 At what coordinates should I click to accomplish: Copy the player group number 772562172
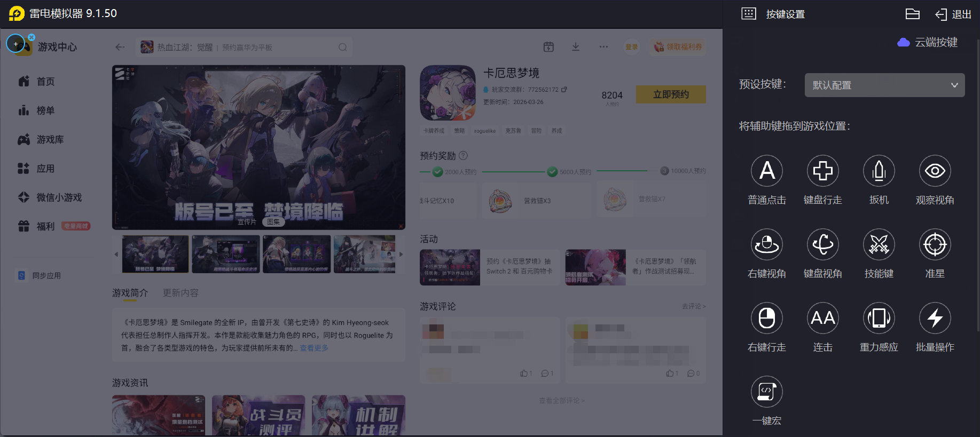564,90
